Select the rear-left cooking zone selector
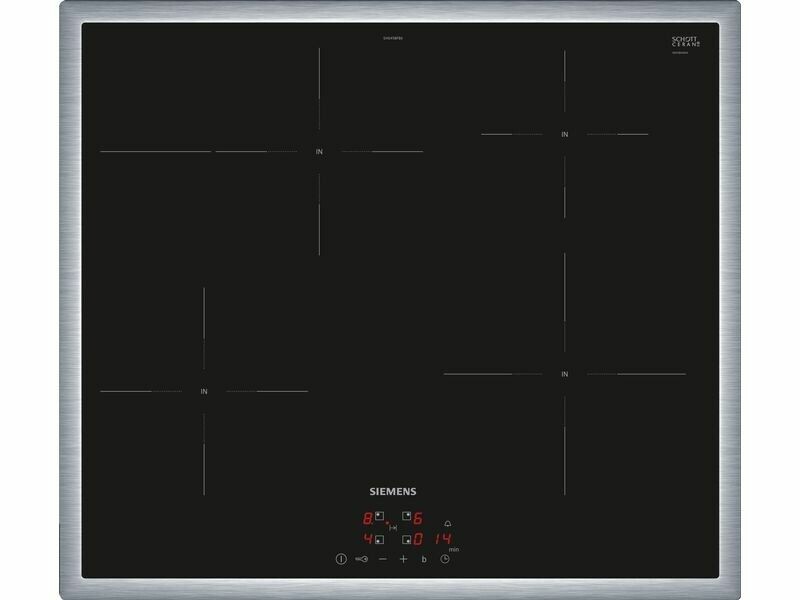 (x=379, y=518)
